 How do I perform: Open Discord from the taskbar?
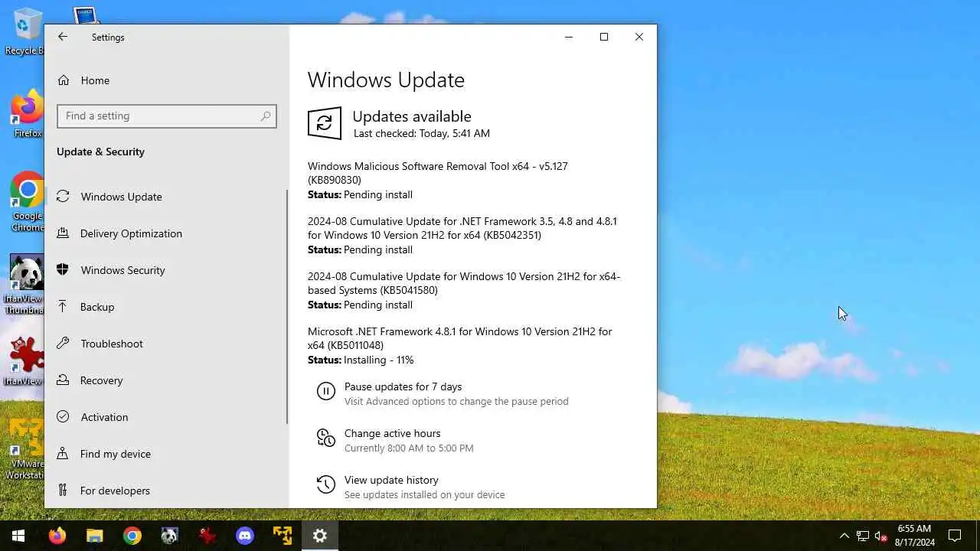(244, 536)
